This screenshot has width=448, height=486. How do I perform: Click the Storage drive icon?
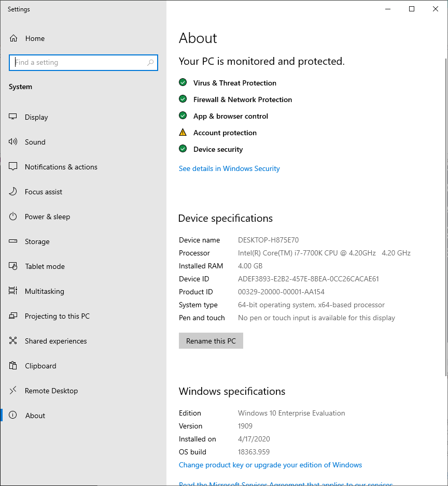click(13, 241)
